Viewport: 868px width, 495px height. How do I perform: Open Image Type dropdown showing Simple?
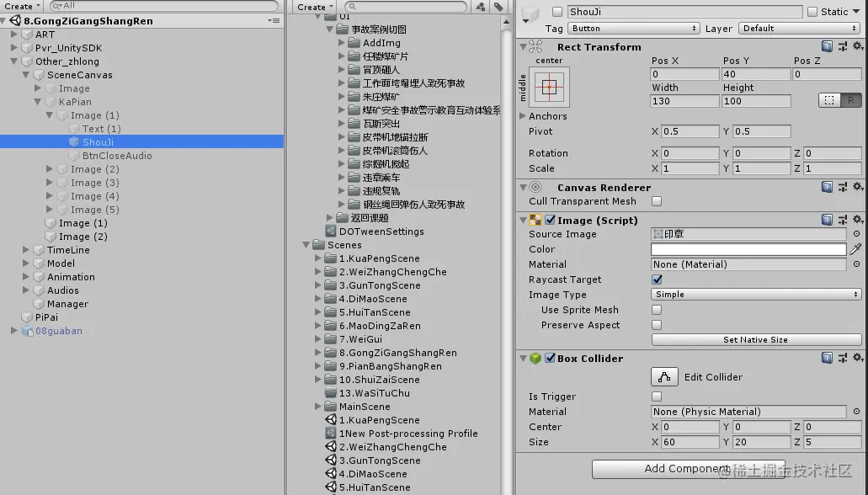pos(756,295)
